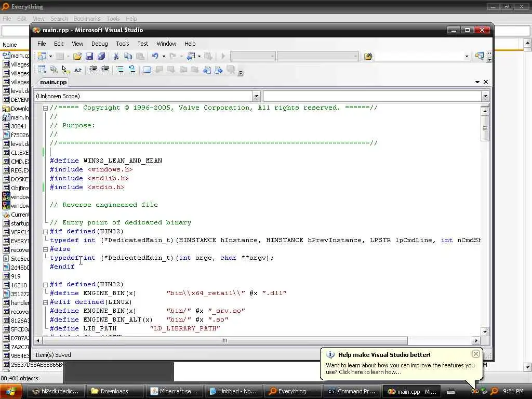Open the active files list arrow
The height and width of the screenshot is (399, 532).
pyautogui.click(x=477, y=82)
